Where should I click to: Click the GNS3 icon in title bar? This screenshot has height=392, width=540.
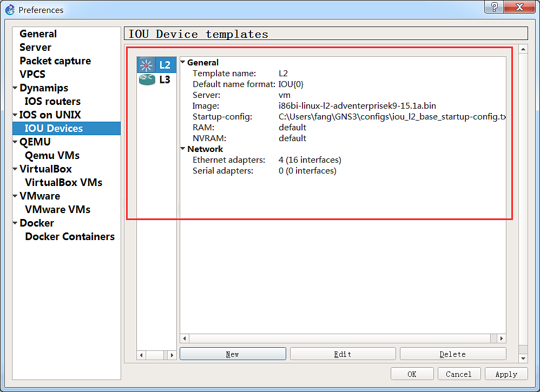(x=10, y=9)
